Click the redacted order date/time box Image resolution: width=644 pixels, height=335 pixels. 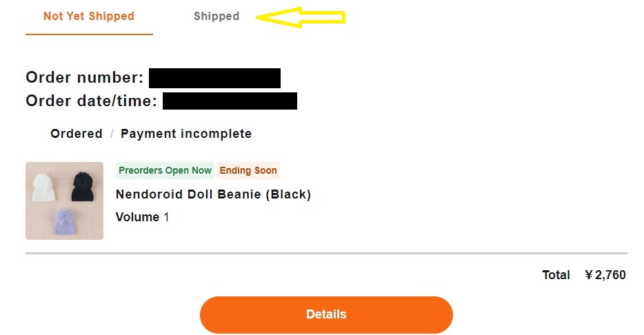click(x=230, y=101)
